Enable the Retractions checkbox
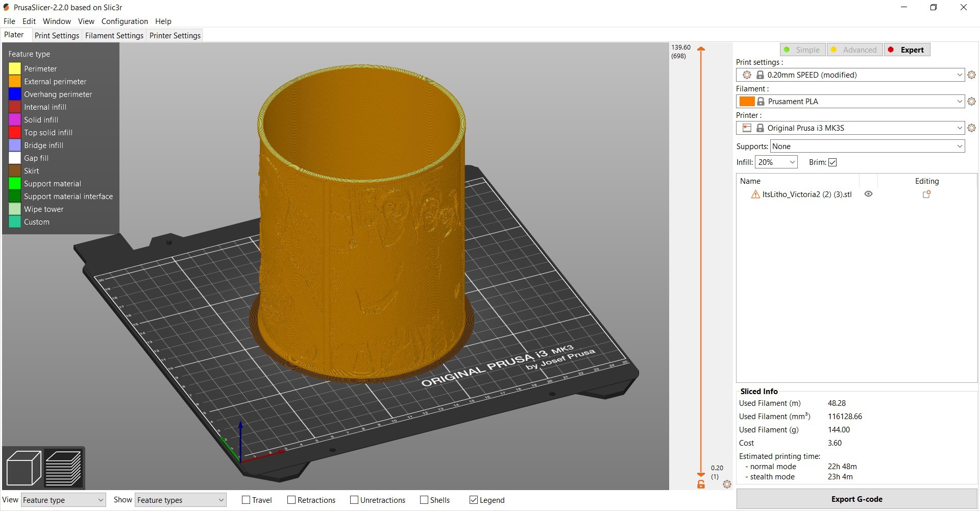The width and height of the screenshot is (980, 511). (291, 500)
